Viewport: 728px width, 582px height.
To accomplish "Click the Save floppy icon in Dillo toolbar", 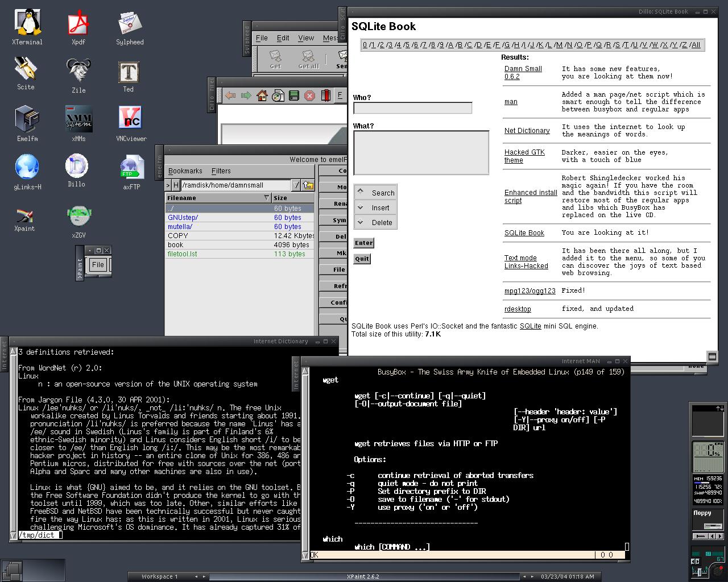I will click(x=294, y=95).
